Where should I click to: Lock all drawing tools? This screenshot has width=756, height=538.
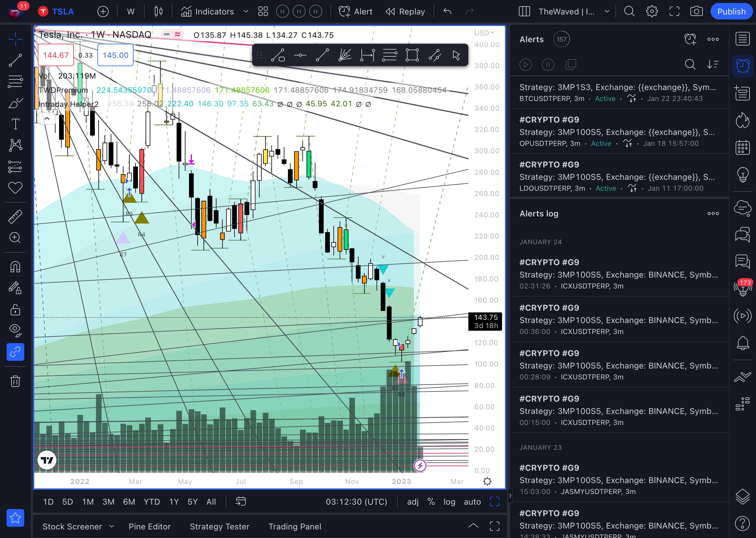pyautogui.click(x=15, y=310)
